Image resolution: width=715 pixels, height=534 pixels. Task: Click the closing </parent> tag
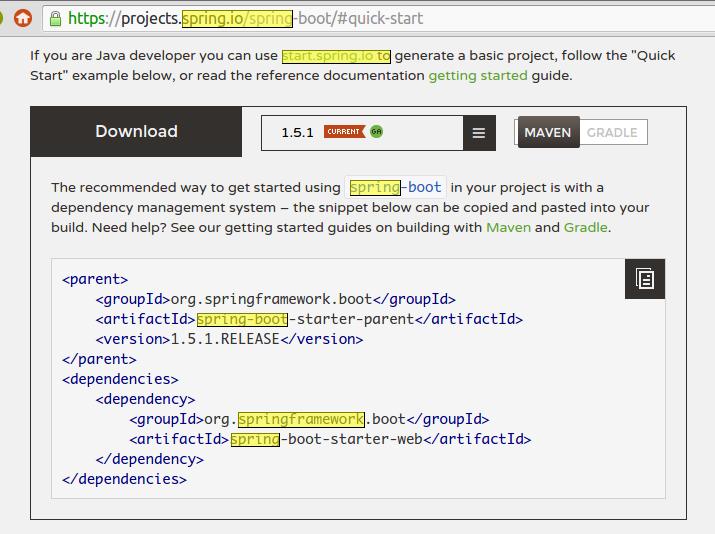click(x=99, y=359)
